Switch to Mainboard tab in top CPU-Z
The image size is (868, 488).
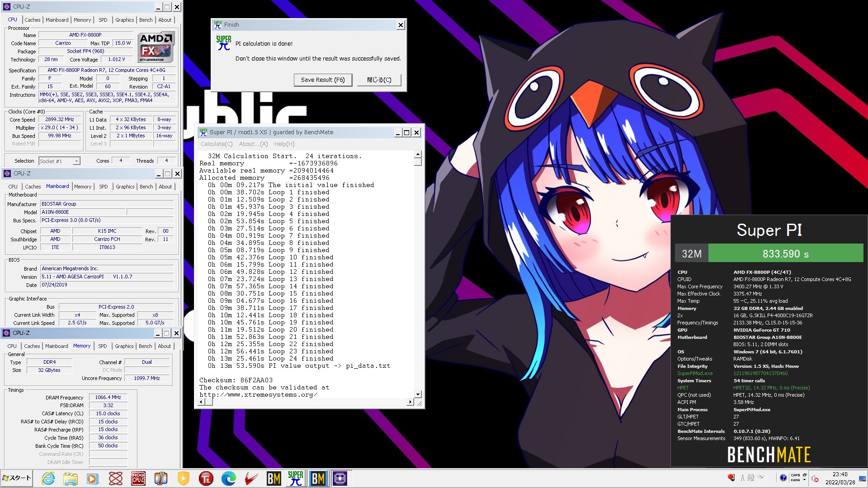coord(57,20)
